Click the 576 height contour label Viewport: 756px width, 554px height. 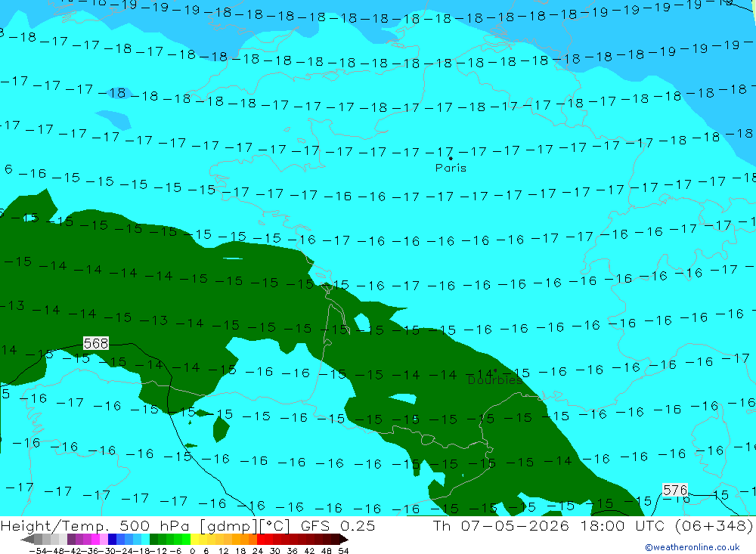click(675, 491)
